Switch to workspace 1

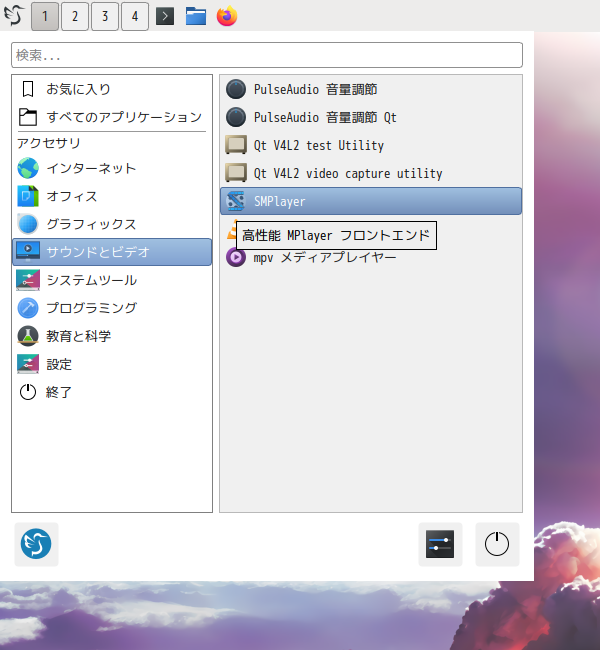coord(45,16)
